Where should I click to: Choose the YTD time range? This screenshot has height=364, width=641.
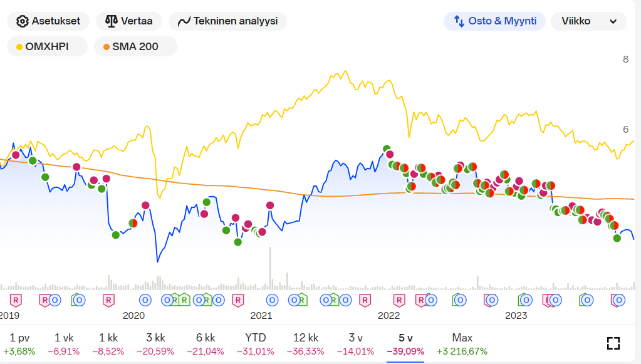[x=256, y=344]
